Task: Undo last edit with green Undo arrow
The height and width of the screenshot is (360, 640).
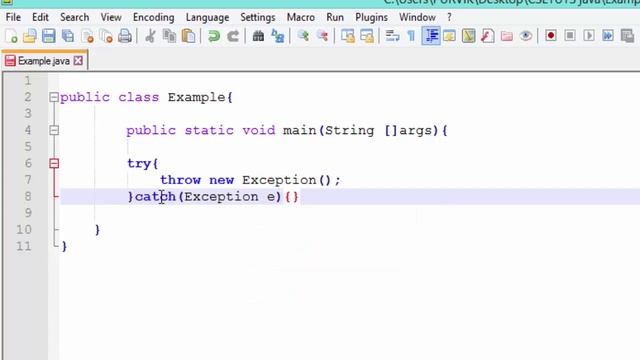Action: tap(213, 36)
